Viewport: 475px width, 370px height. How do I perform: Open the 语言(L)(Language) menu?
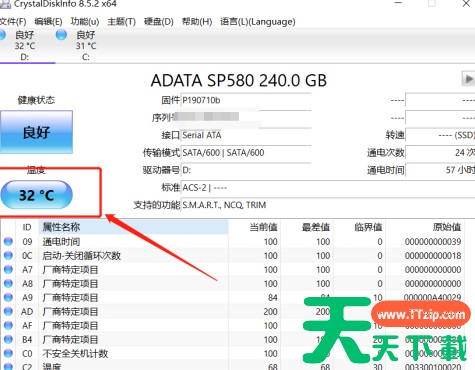[258, 22]
